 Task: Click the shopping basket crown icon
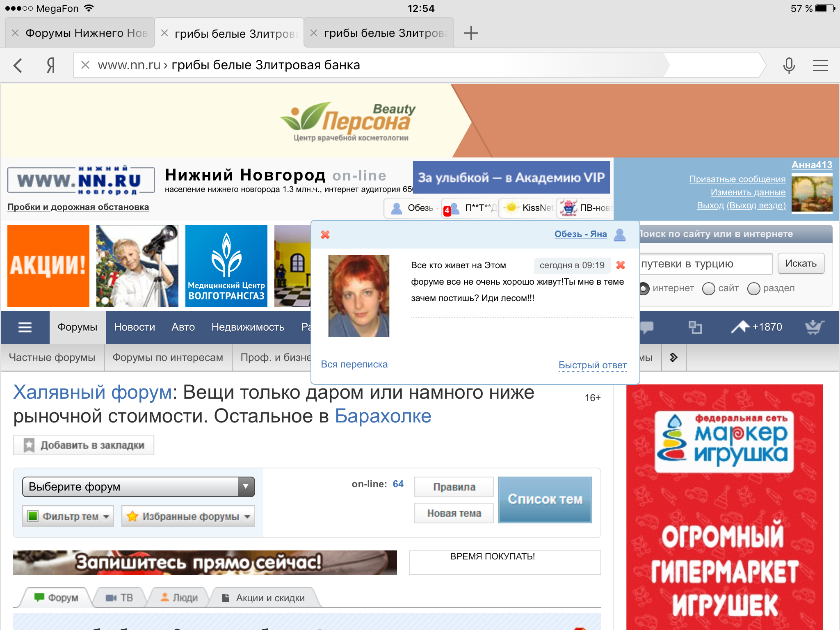[814, 327]
